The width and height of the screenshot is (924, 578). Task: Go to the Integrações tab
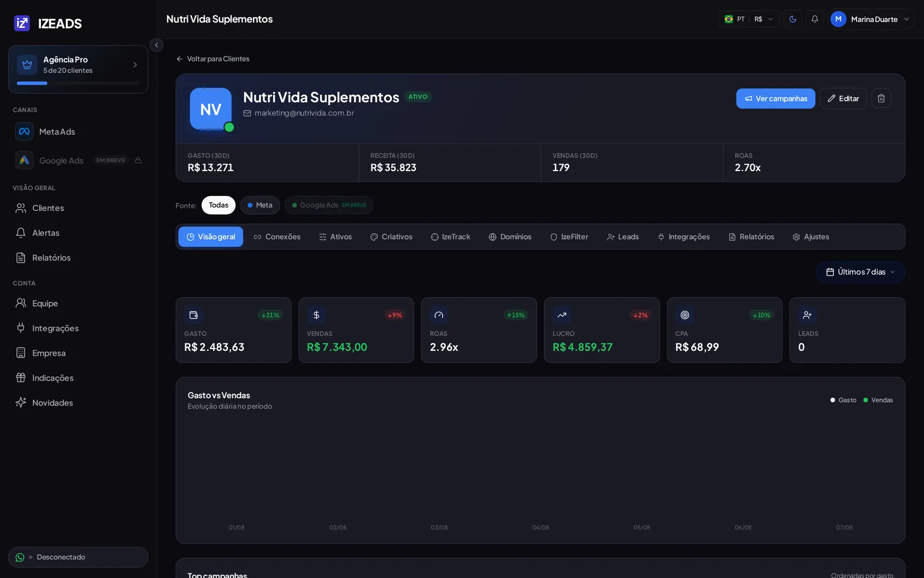click(684, 237)
